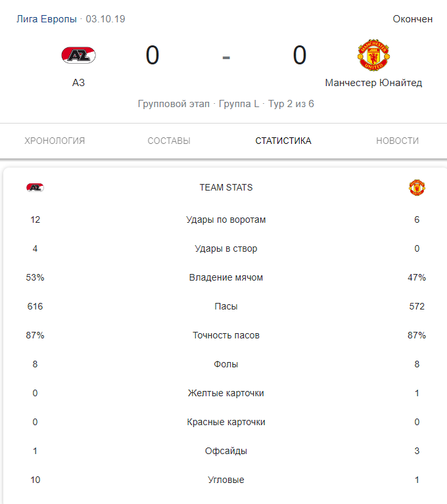The image size is (447, 504).
Task: Click the Желтые карточки stat label
Action: tap(226, 393)
